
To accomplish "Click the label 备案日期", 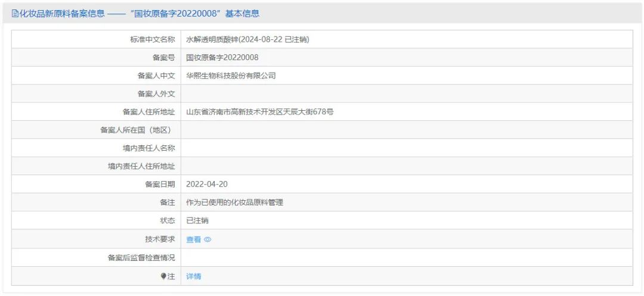I will point(160,184).
